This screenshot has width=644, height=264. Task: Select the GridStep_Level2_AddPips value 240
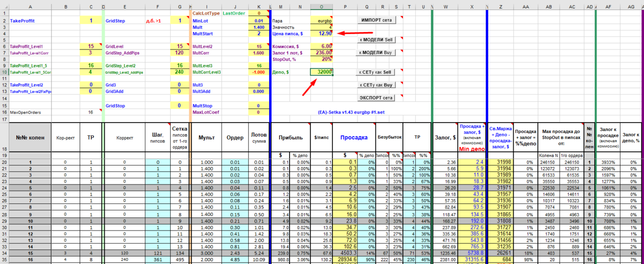(180, 72)
